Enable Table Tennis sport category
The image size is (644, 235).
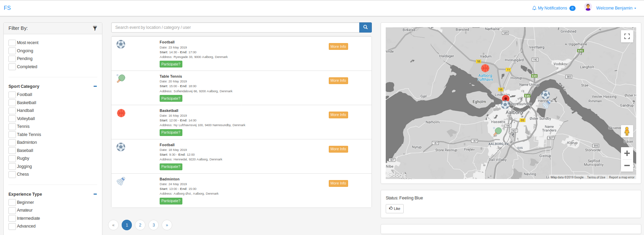[x=12, y=135]
